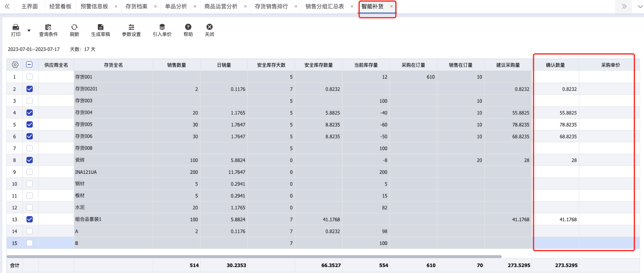The width and height of the screenshot is (644, 273).
Task: Click the 日销量 column header
Action: [x=224, y=65]
